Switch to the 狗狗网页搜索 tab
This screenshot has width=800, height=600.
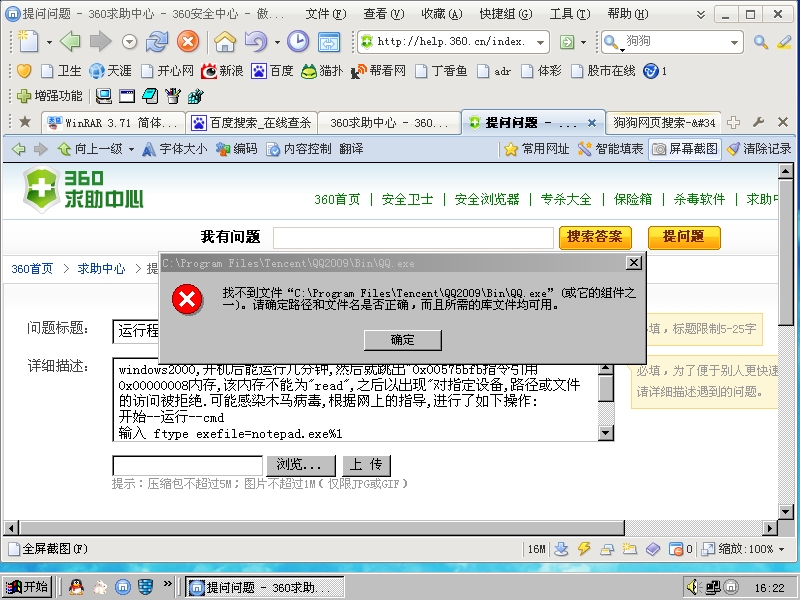[663, 123]
